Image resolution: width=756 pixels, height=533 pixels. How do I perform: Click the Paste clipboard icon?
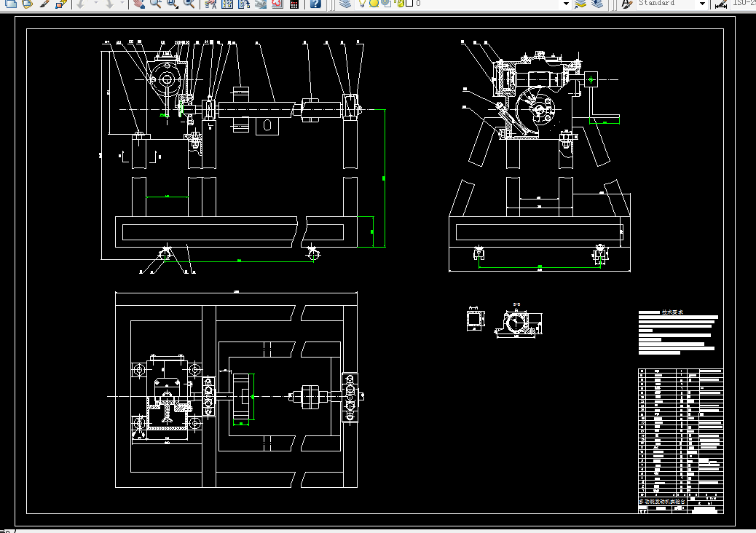[x=28, y=4]
